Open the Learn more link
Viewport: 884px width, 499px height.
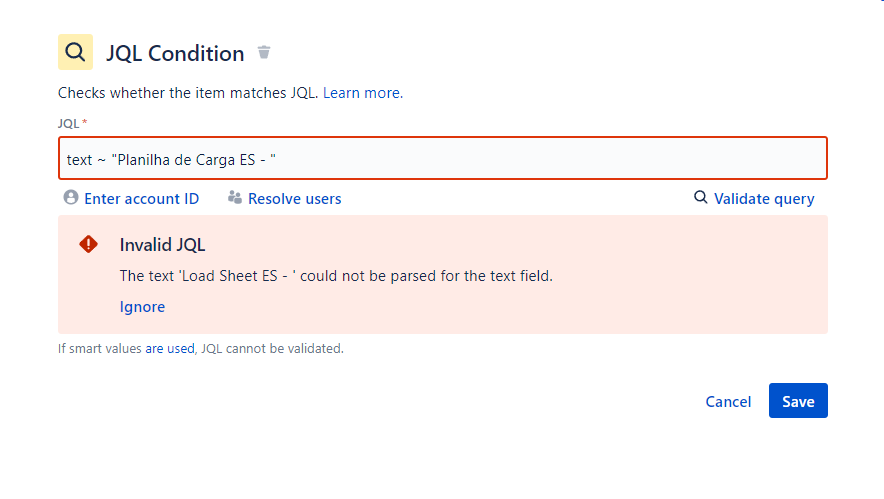click(x=363, y=92)
